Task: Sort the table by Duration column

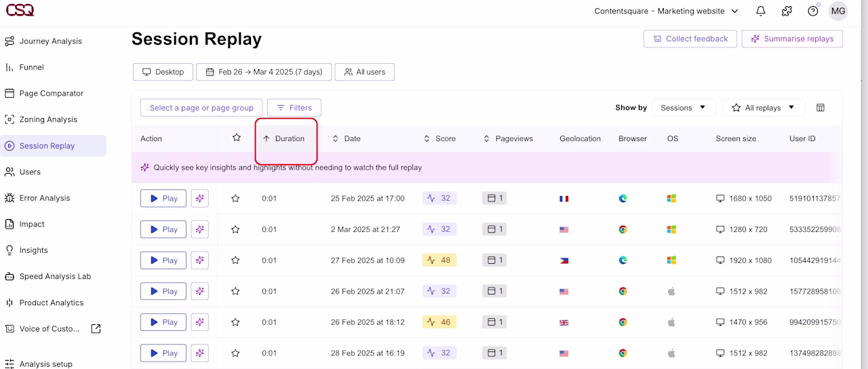Action: (x=284, y=138)
